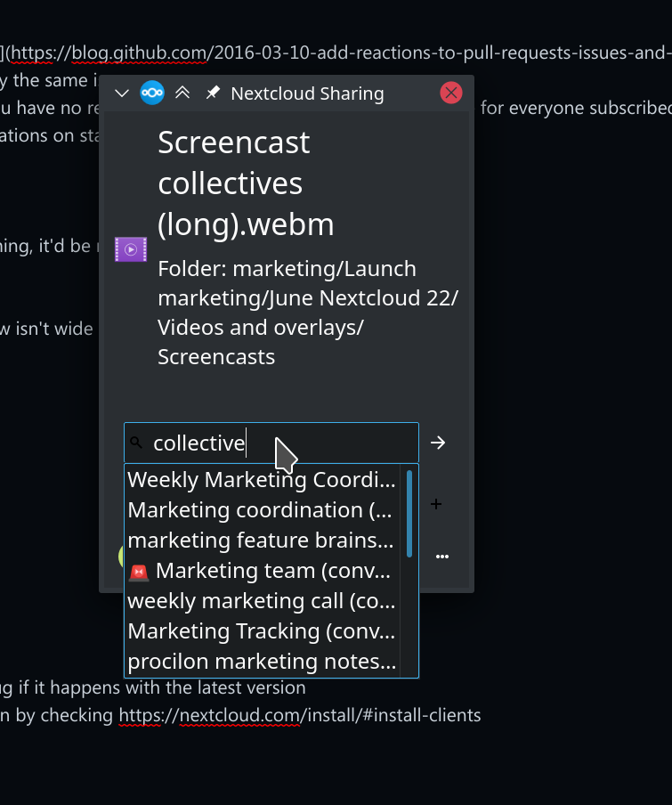Open the three-dot share options menu
The width and height of the screenshot is (672, 805).
tap(442, 557)
